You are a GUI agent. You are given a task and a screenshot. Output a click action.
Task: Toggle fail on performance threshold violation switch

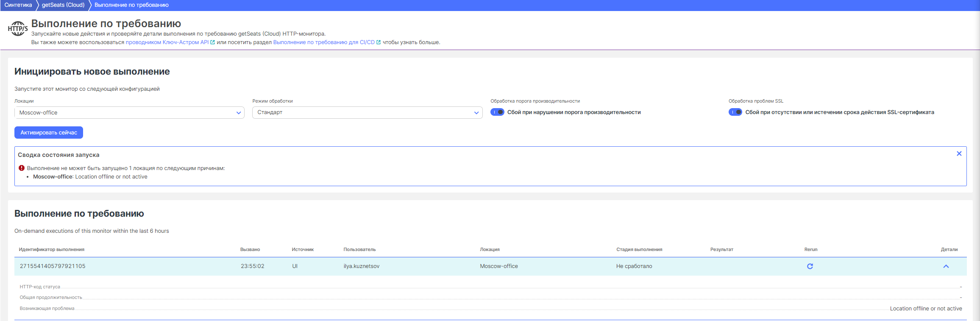point(497,112)
